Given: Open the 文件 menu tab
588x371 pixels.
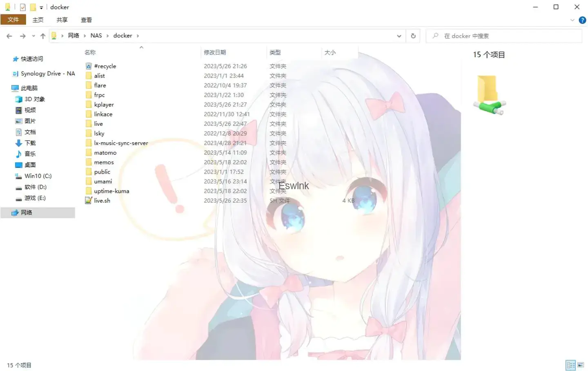Looking at the screenshot, I should click(13, 20).
